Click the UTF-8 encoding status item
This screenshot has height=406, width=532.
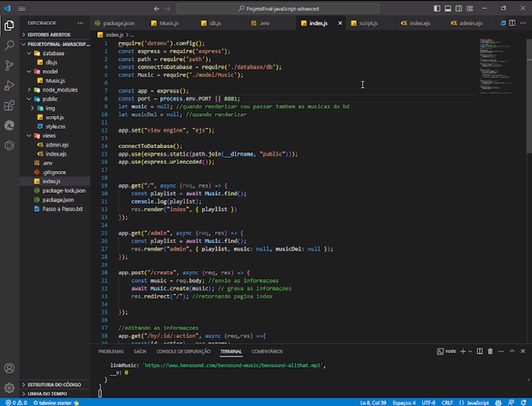pos(428,403)
